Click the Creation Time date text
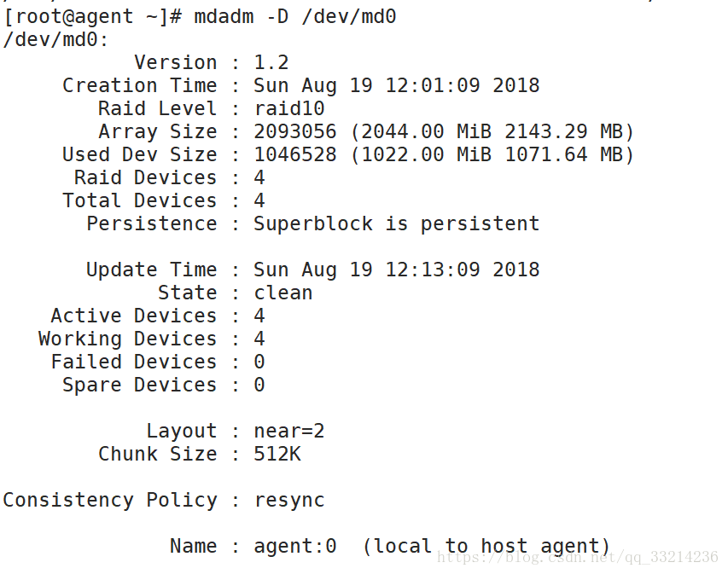The height and width of the screenshot is (574, 728). 397,85
